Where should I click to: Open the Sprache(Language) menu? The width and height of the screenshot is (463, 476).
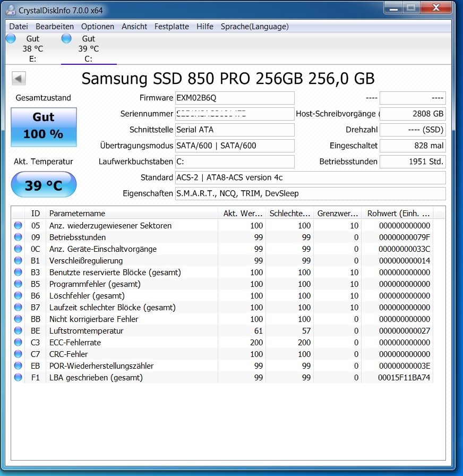(x=254, y=27)
